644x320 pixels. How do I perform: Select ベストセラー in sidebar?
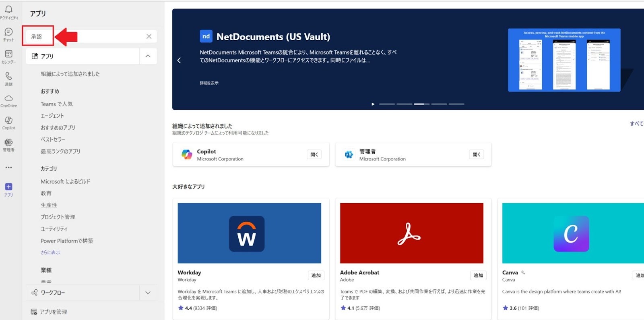(x=53, y=139)
